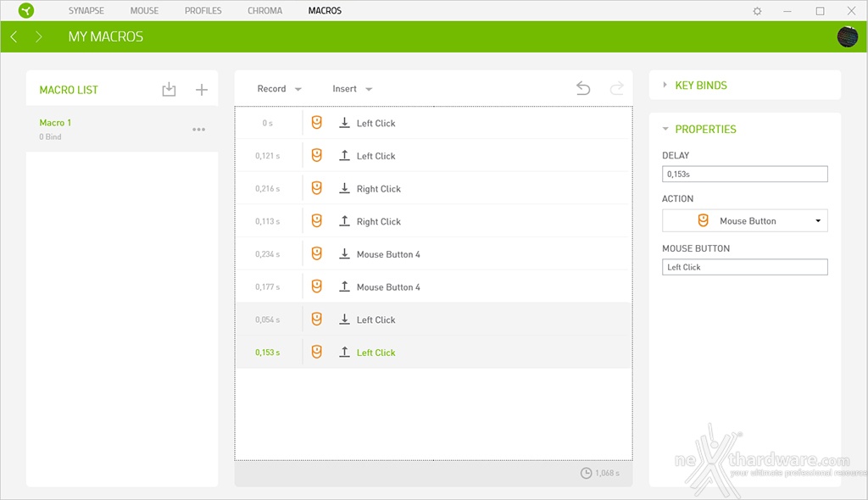Image resolution: width=868 pixels, height=500 pixels.
Task: Open the Record dropdown
Action: coord(279,89)
